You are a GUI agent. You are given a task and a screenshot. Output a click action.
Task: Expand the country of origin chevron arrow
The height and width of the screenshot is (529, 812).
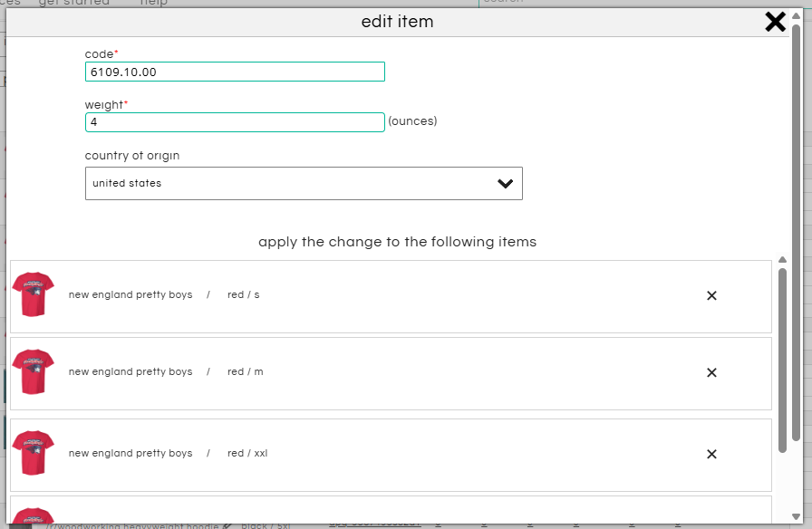click(506, 183)
